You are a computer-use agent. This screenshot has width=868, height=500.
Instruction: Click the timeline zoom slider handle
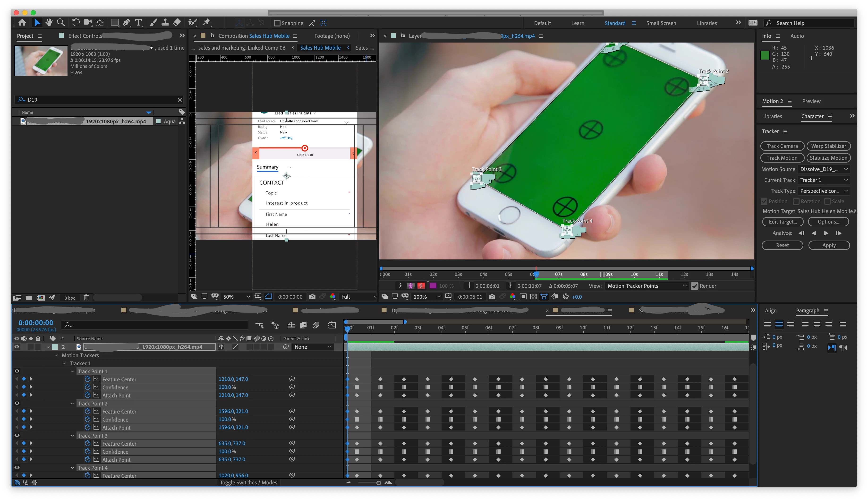click(379, 483)
